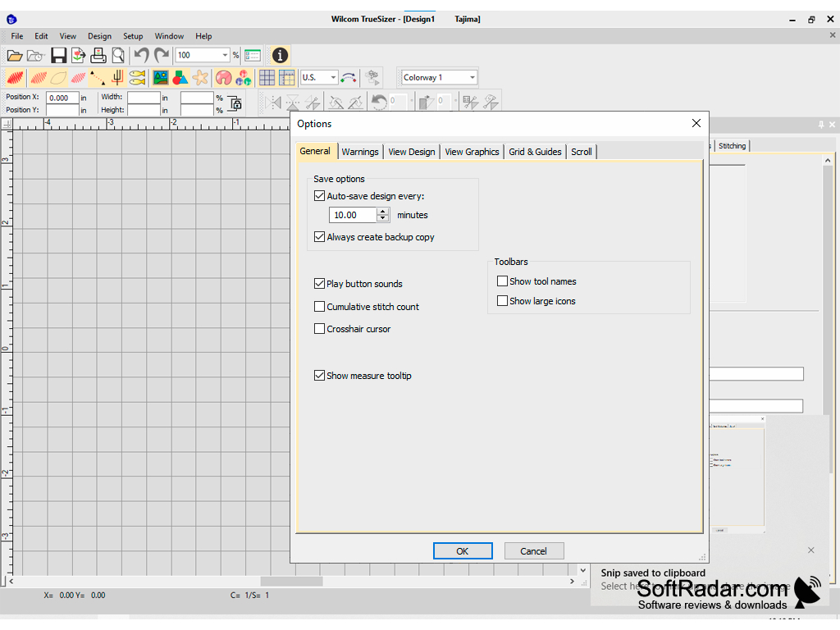Toggle the Show Connectors dashed arrow icon

click(98, 78)
